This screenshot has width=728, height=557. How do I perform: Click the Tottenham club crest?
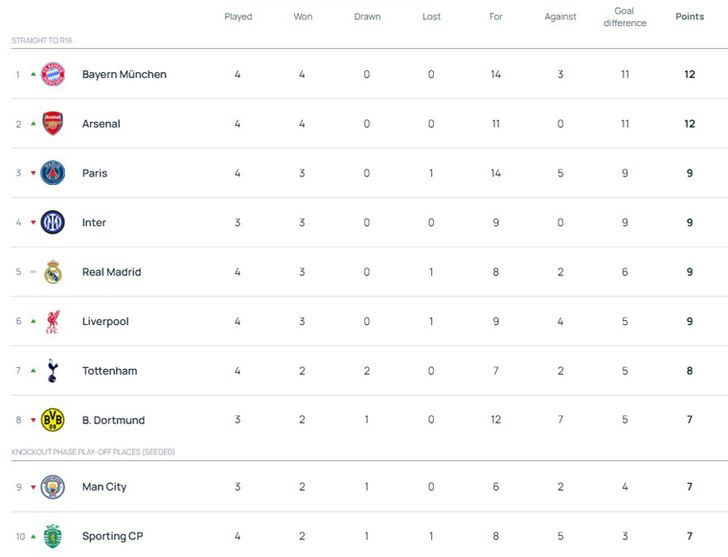click(x=53, y=371)
